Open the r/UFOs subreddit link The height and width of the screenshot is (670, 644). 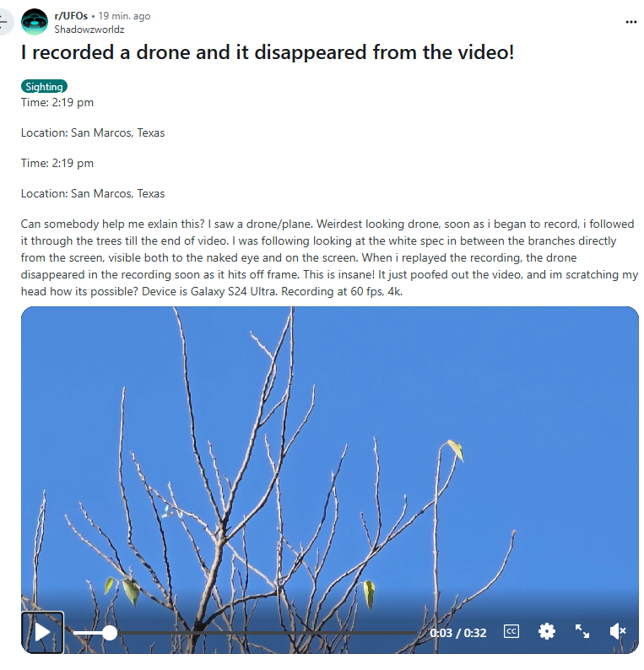[71, 16]
